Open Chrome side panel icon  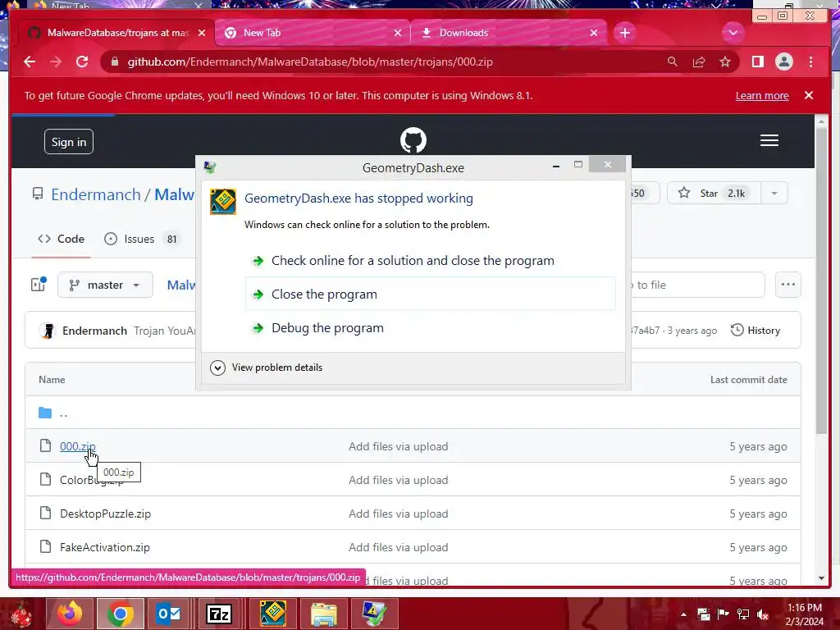coord(757,62)
